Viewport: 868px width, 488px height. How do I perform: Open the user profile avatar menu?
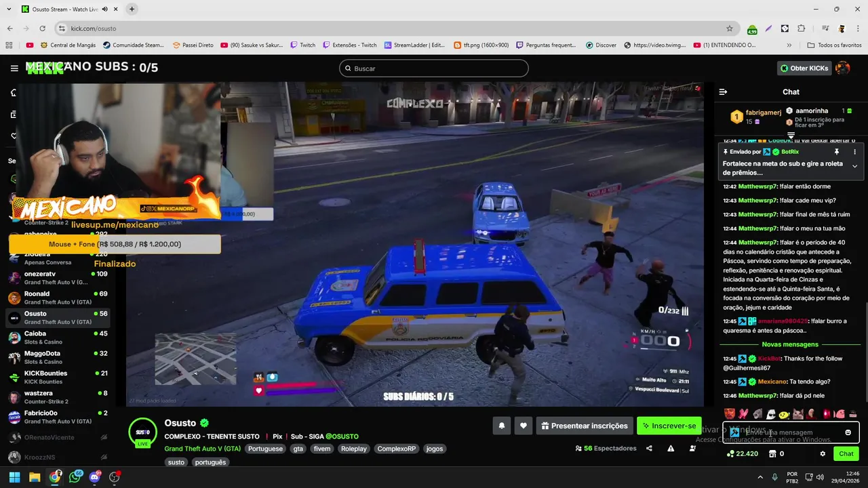[x=842, y=68]
